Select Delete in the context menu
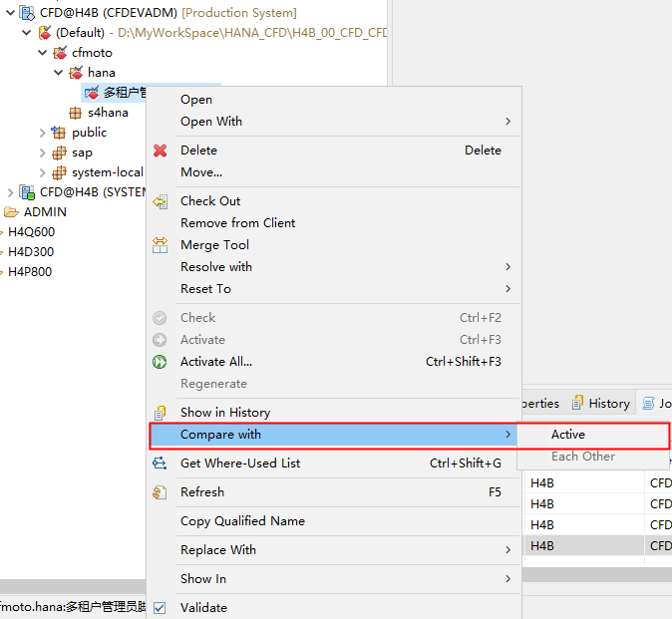 click(334, 151)
